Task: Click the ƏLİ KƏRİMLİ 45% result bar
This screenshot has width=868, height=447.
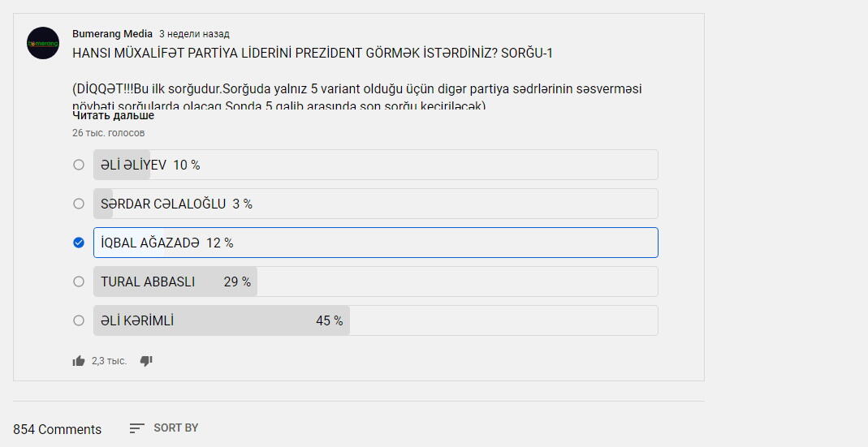Action: point(376,320)
